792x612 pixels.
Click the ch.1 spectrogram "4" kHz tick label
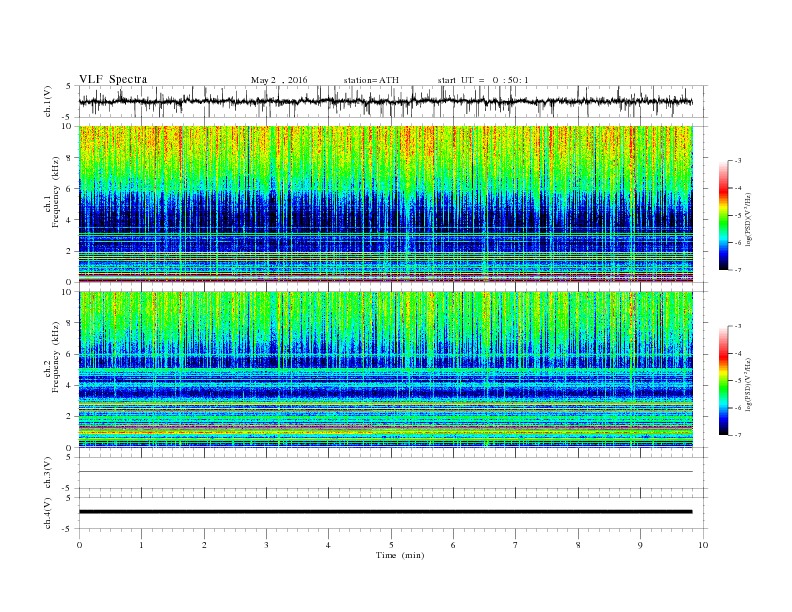[69, 220]
